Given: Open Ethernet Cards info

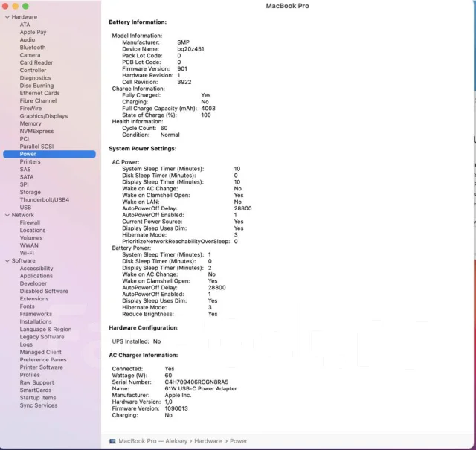Looking at the screenshot, I should 39,93.
